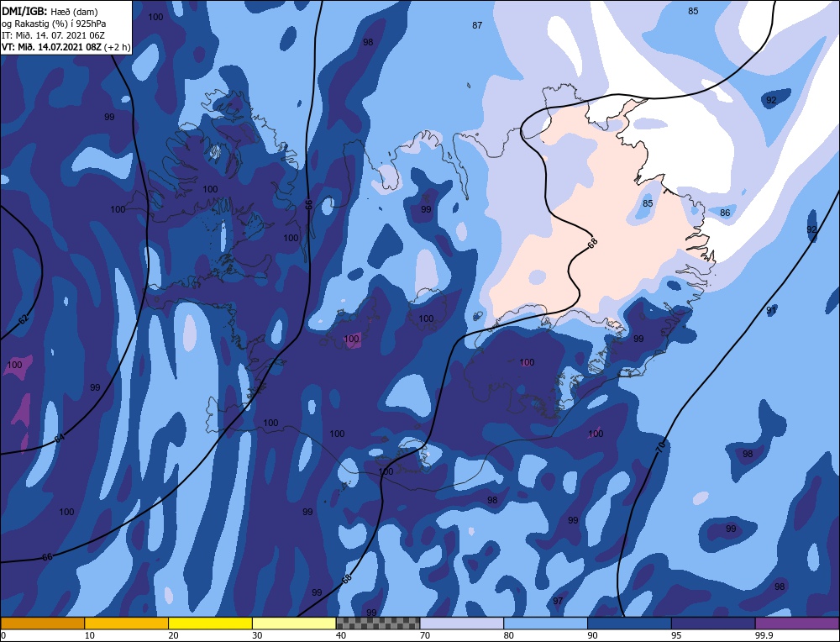Click the '20' legend tick label
This screenshot has height=642, width=840.
coord(173,635)
